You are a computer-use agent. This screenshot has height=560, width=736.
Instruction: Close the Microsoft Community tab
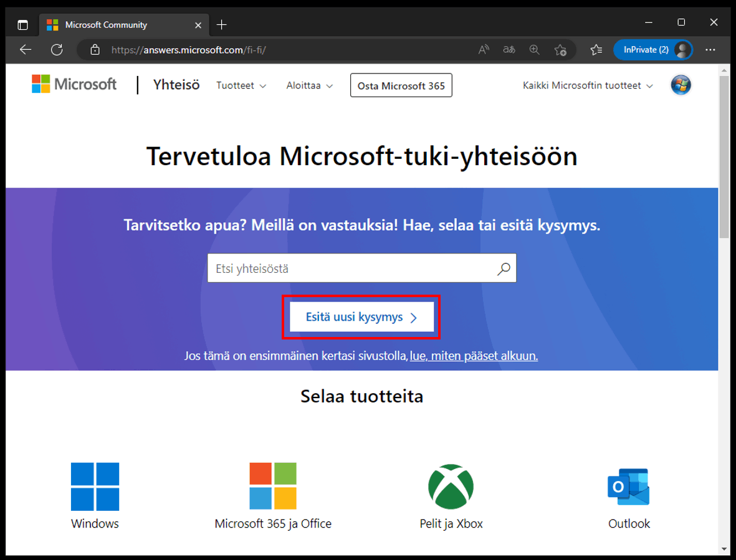[198, 26]
